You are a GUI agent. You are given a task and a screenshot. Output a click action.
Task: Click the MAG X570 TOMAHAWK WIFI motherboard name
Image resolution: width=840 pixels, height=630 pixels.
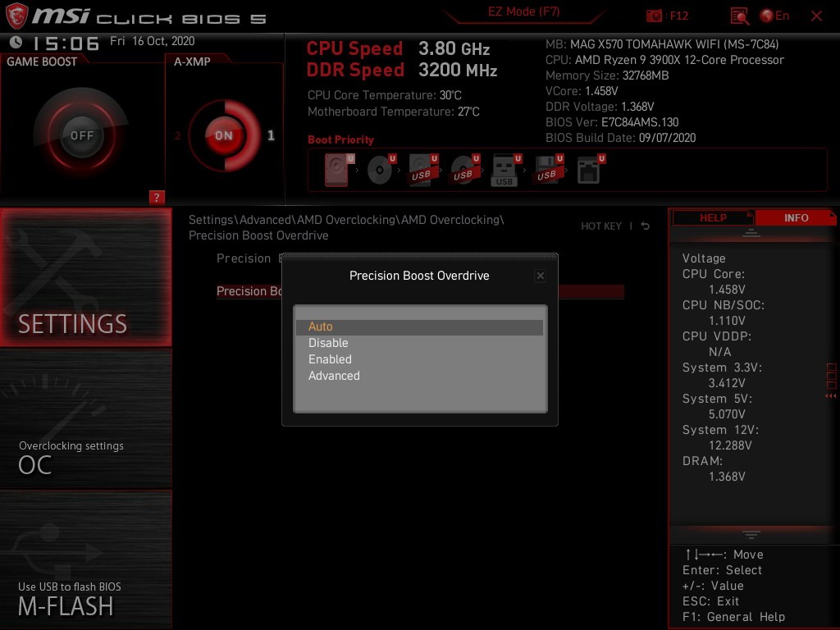674,44
